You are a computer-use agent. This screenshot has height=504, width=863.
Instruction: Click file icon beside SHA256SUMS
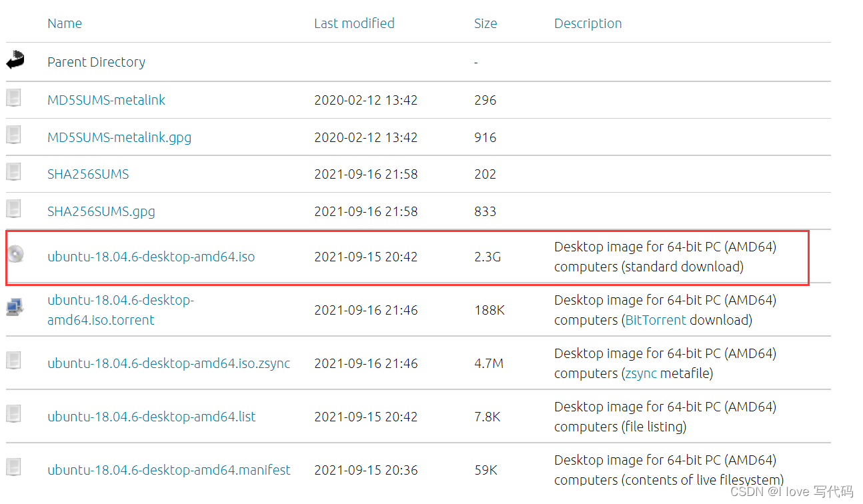point(14,172)
